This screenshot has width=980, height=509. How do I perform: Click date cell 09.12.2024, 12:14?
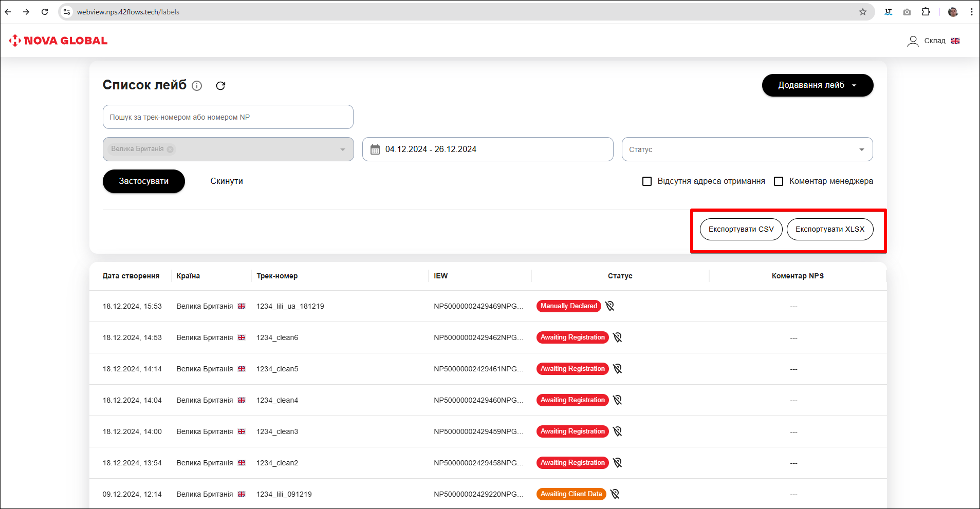click(x=132, y=494)
